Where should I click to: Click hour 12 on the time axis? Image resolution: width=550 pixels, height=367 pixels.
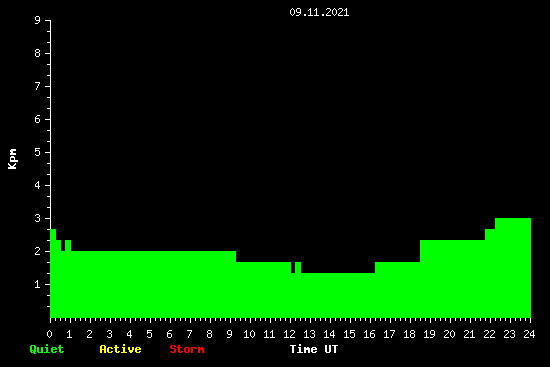(x=289, y=334)
